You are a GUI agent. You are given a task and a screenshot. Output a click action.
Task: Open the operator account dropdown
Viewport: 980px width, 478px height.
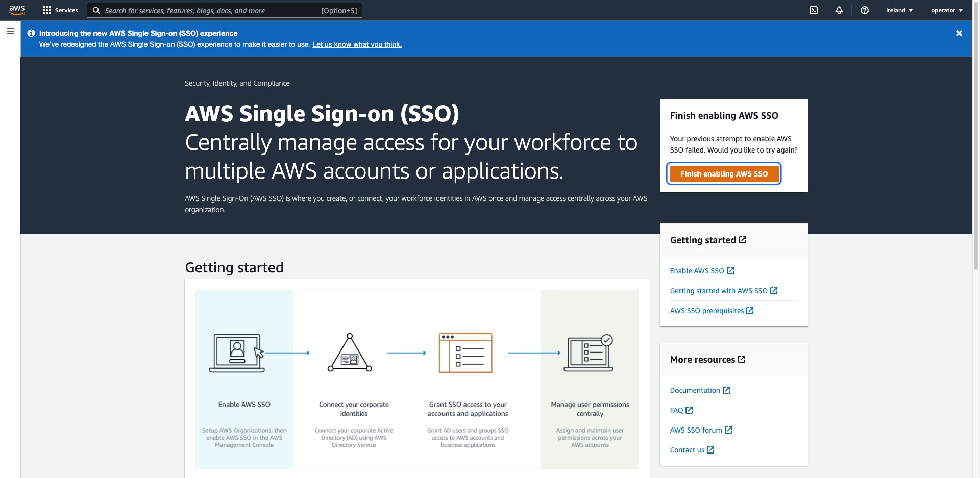(947, 10)
